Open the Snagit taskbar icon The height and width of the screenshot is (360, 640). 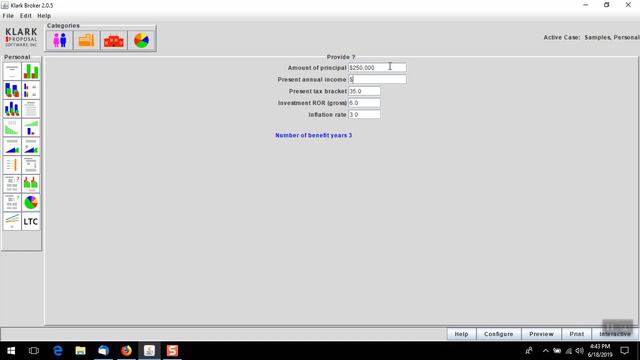click(172, 351)
